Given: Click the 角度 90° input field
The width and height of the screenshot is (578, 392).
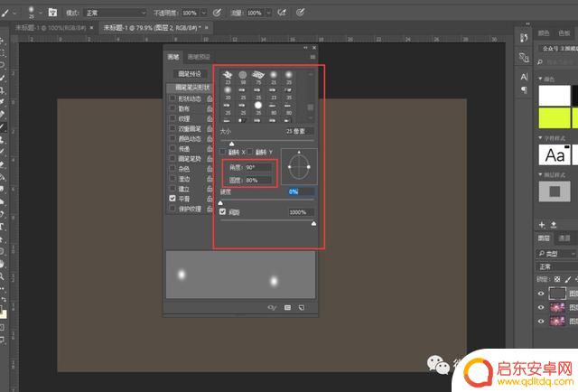Looking at the screenshot, I should [x=258, y=167].
